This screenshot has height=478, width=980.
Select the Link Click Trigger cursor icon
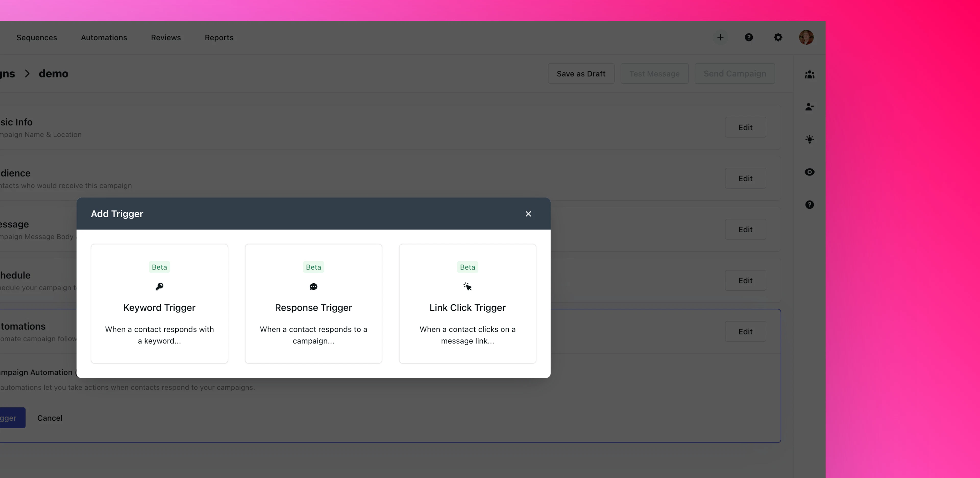pyautogui.click(x=467, y=286)
